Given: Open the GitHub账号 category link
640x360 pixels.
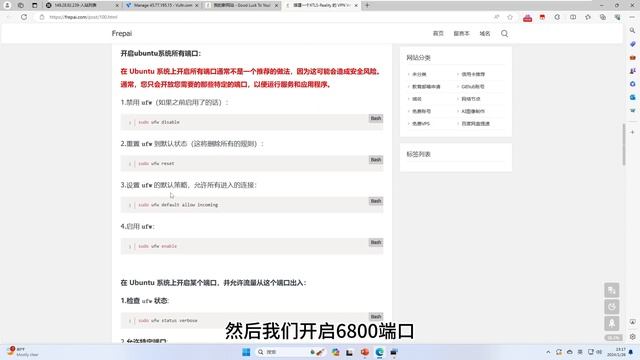Looking at the screenshot, I should tap(473, 87).
